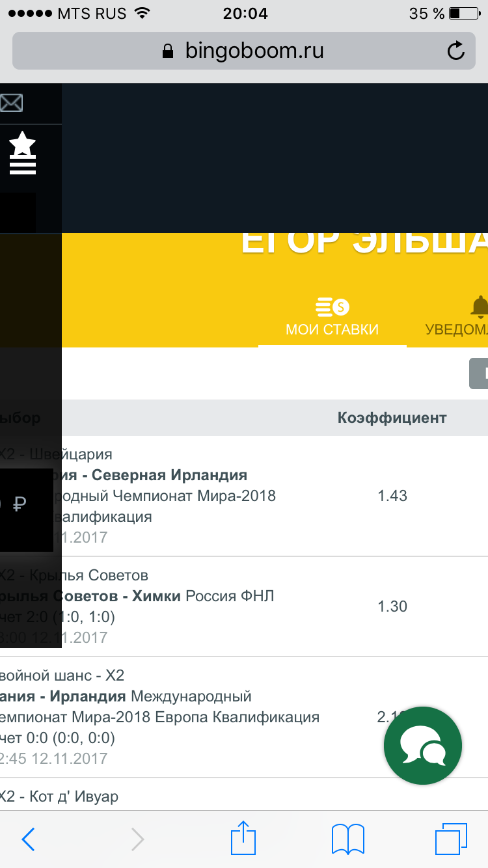Tap the ruble balance box
Viewport: 488px width, 868px height.
click(26, 509)
